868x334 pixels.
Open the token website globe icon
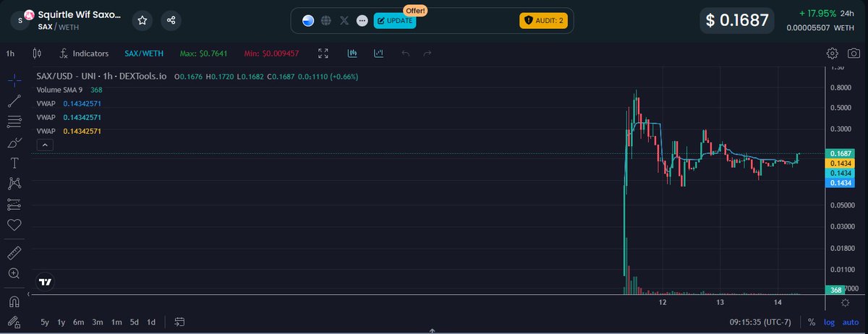326,21
